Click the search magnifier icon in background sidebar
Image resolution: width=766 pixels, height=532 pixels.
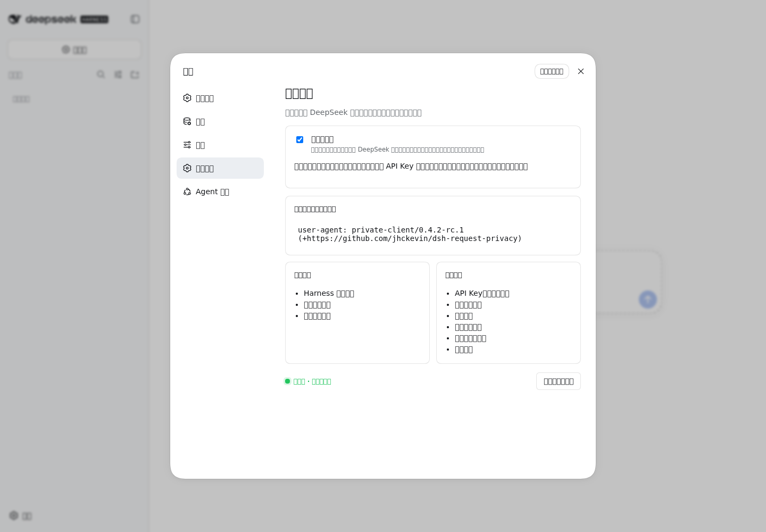coord(101,74)
